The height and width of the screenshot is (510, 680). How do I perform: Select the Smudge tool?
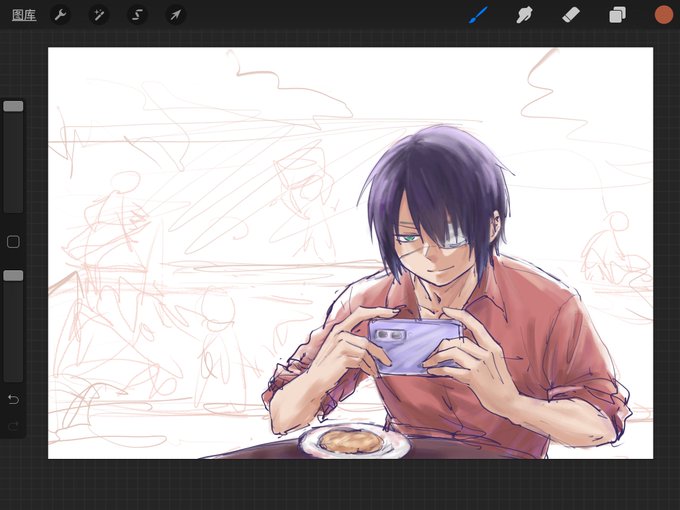[524, 15]
